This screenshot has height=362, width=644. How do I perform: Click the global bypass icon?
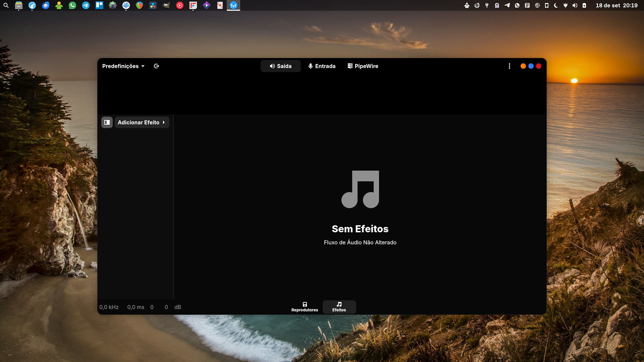(x=156, y=66)
